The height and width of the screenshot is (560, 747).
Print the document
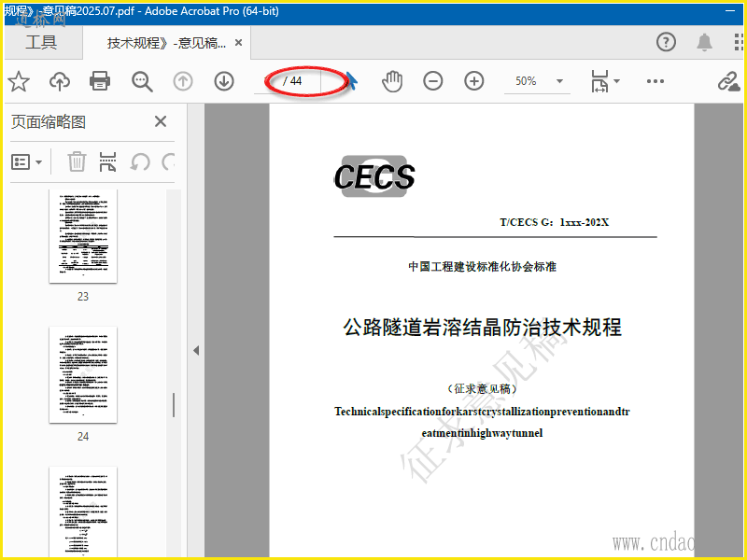[100, 81]
